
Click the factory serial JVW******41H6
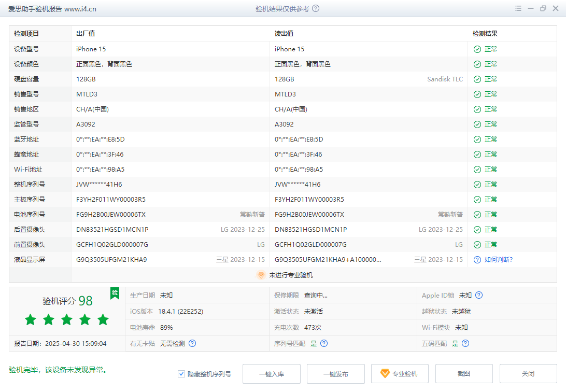point(99,185)
